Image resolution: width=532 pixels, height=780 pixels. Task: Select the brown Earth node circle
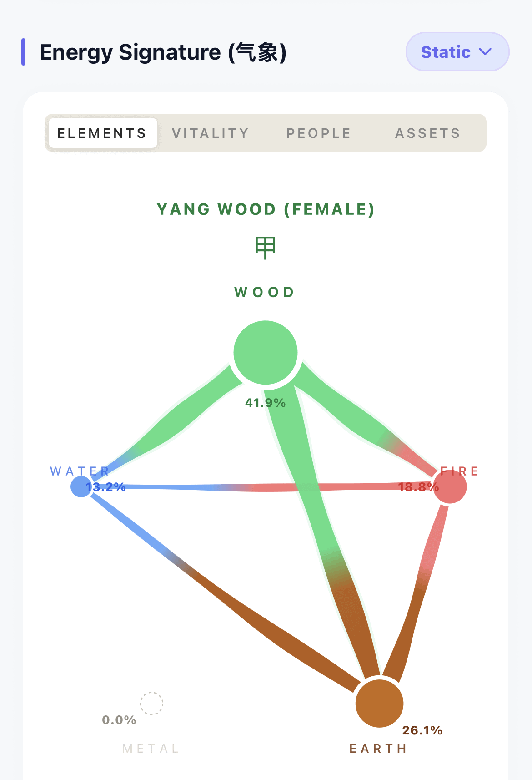pyautogui.click(x=379, y=704)
